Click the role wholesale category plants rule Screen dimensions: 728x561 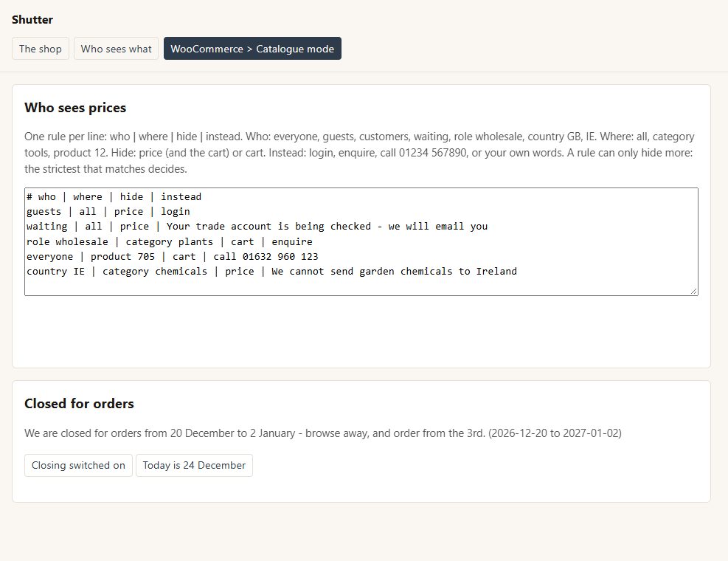pyautogui.click(x=170, y=241)
